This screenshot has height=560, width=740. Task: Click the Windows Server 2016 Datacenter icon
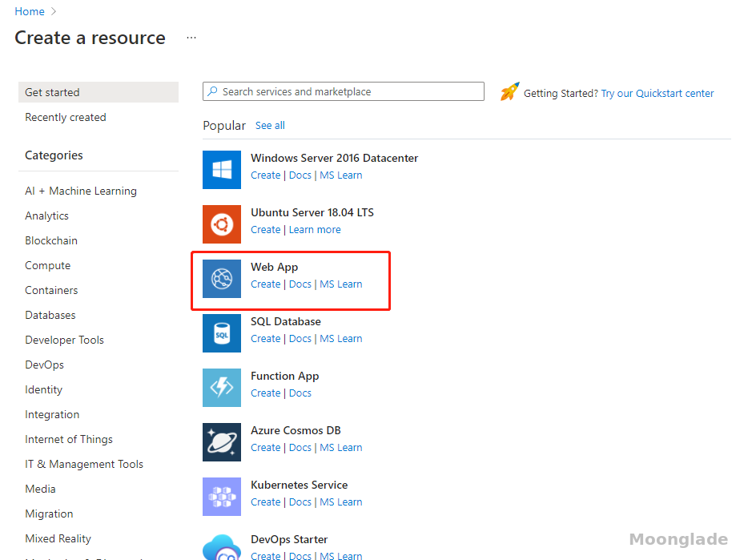point(221,170)
